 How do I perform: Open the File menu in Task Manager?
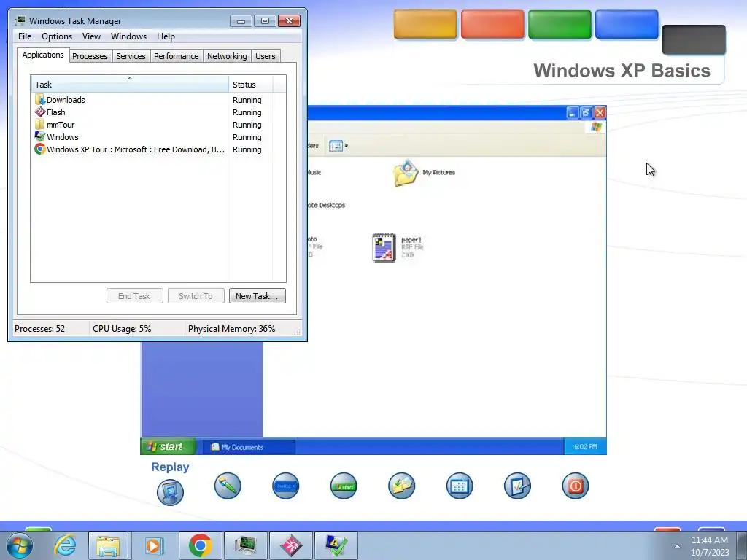[x=25, y=36]
